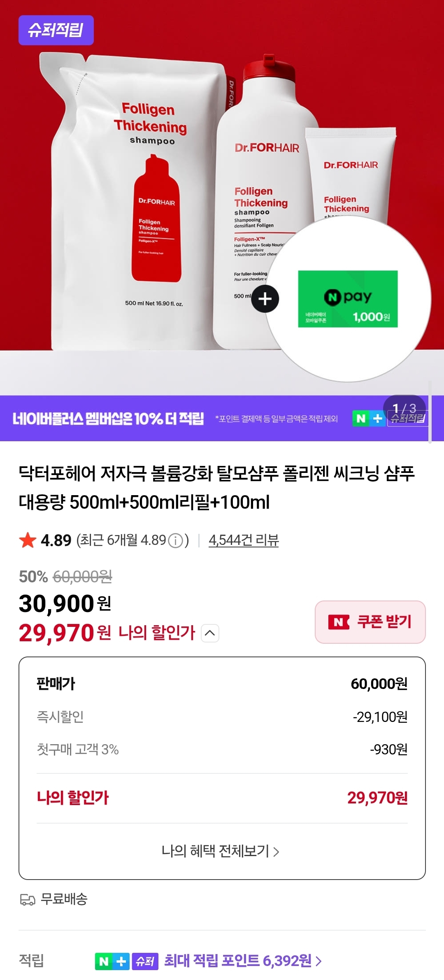Open the 4,544건 리뷰 link

point(244,540)
